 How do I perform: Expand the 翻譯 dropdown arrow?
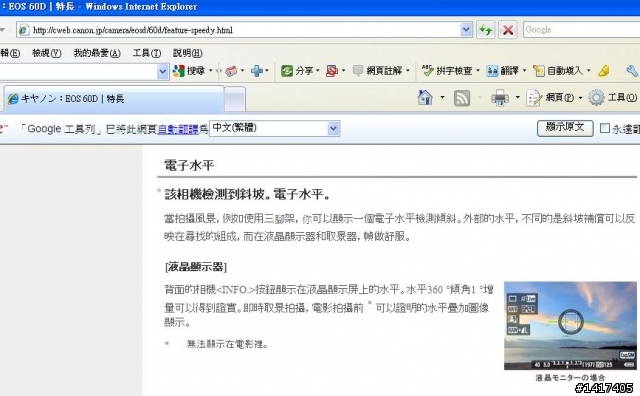point(524,71)
